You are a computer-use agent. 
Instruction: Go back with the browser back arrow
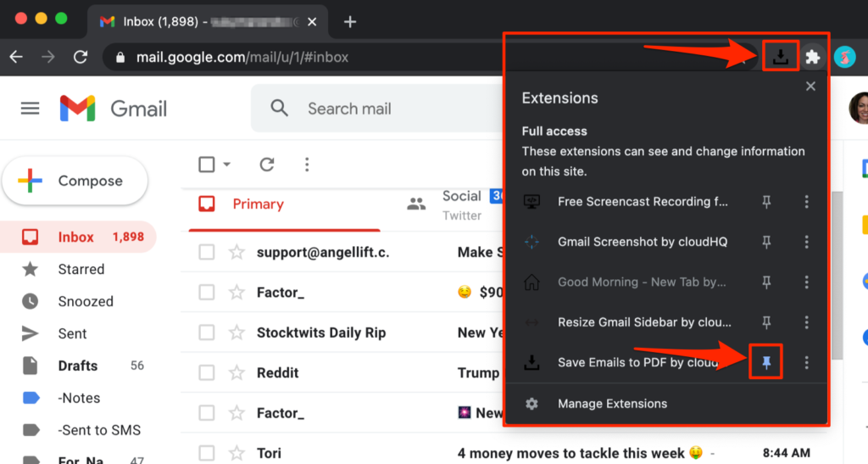tap(17, 57)
